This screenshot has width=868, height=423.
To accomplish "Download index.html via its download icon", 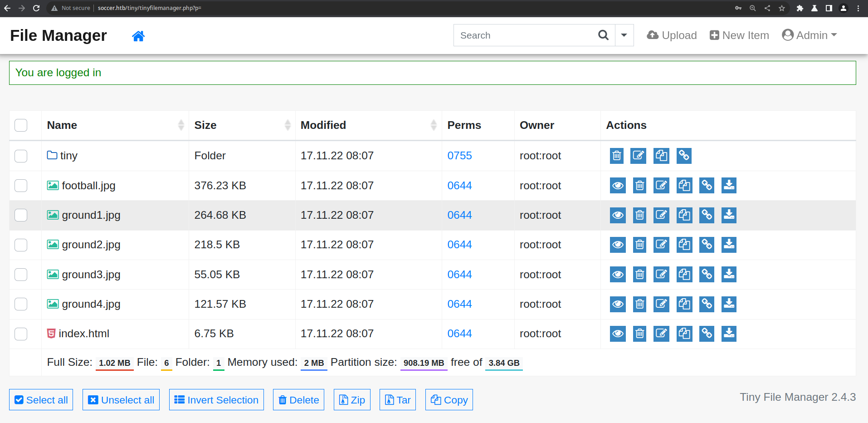I will (729, 334).
